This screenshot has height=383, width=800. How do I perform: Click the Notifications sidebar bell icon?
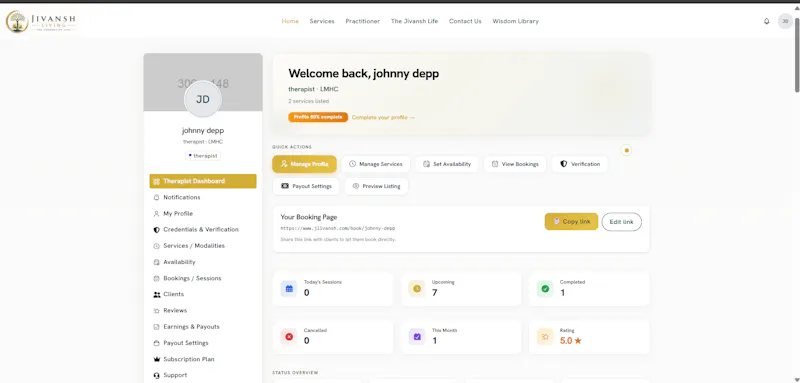pyautogui.click(x=157, y=197)
